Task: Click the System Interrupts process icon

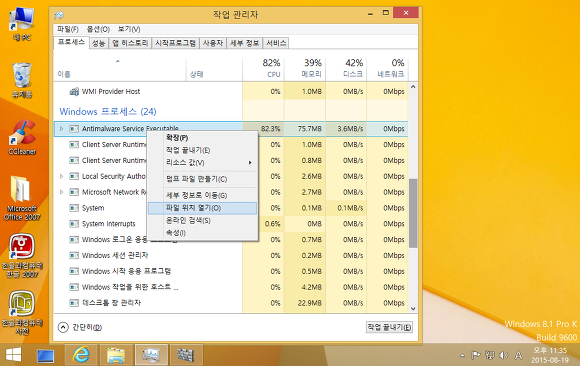Action: click(74, 224)
